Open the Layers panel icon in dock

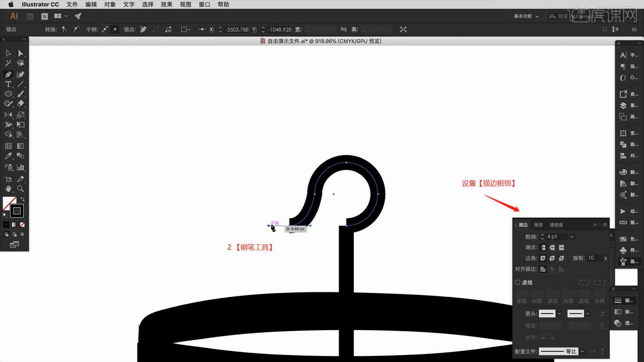click(x=623, y=106)
